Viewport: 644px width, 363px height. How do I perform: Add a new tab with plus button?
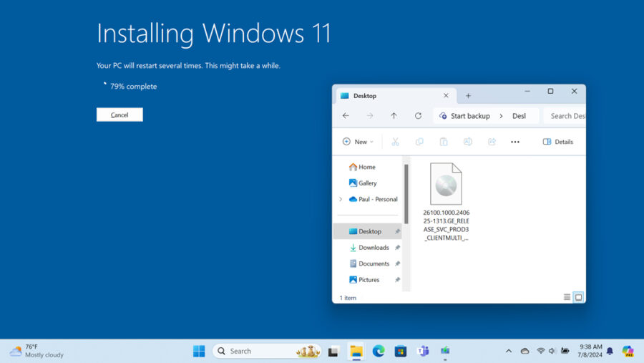[469, 96]
